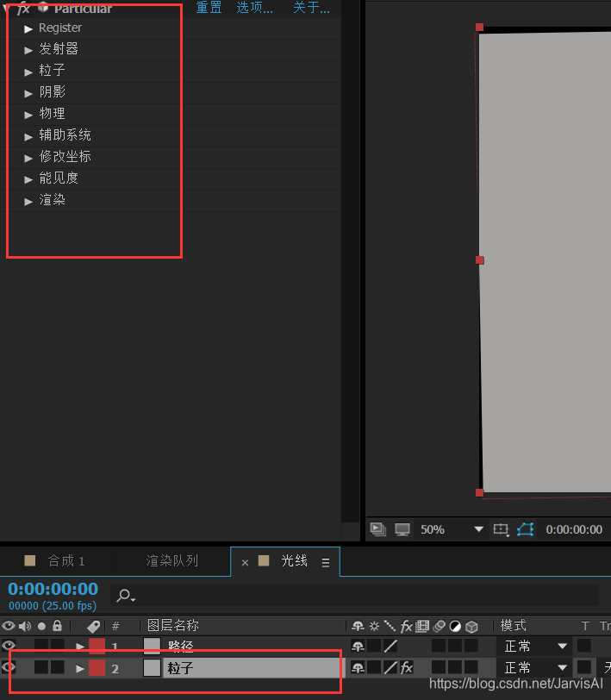Open the 渲染队列 render queue tab
Image resolution: width=611 pixels, height=700 pixels.
point(172,560)
